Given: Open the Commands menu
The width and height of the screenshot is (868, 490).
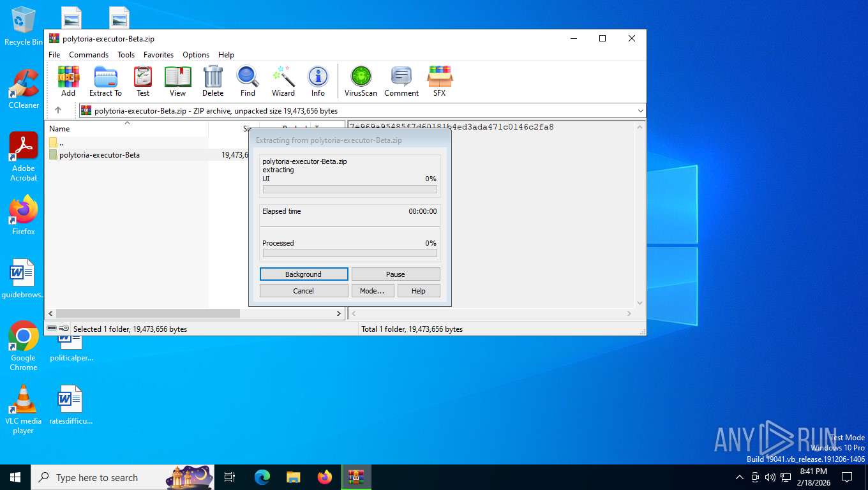Looking at the screenshot, I should click(89, 55).
